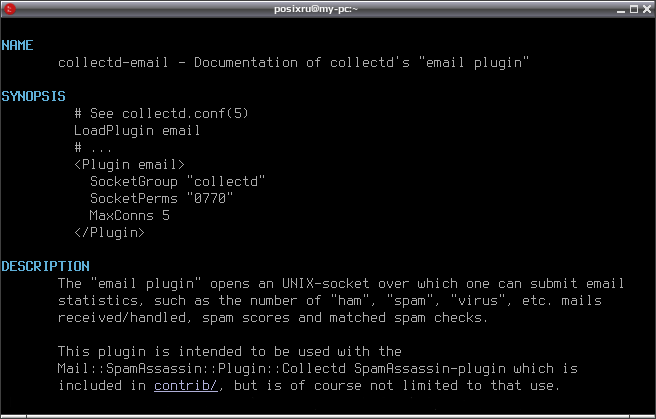Click the DESCRIPTION section heading
The height and width of the screenshot is (419, 656).
[x=45, y=266]
